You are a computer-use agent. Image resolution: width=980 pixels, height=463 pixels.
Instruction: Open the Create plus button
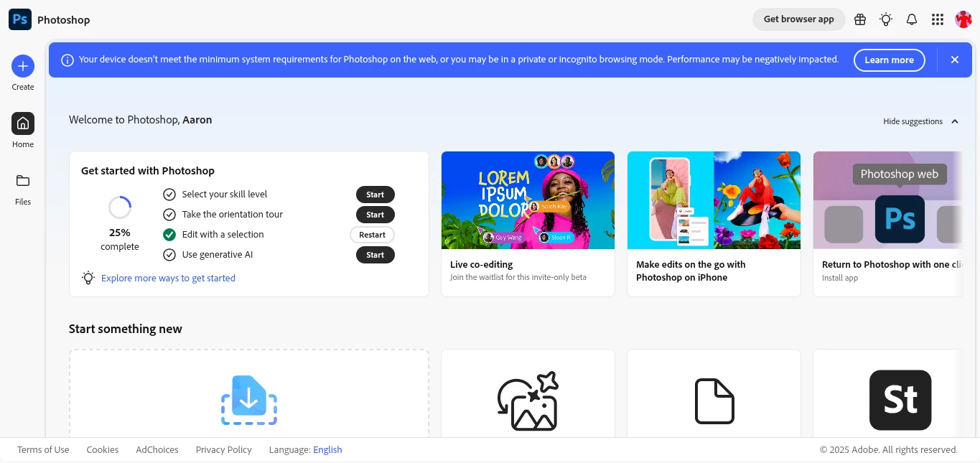click(23, 67)
